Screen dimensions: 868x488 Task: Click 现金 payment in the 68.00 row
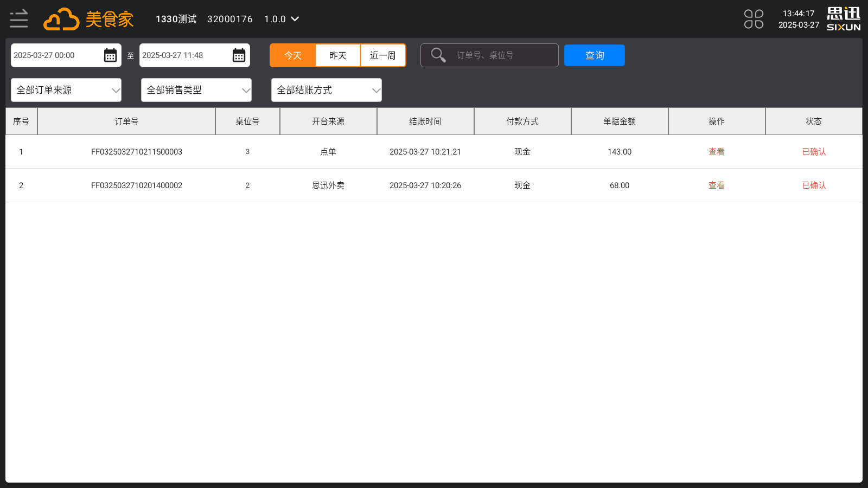click(x=522, y=185)
